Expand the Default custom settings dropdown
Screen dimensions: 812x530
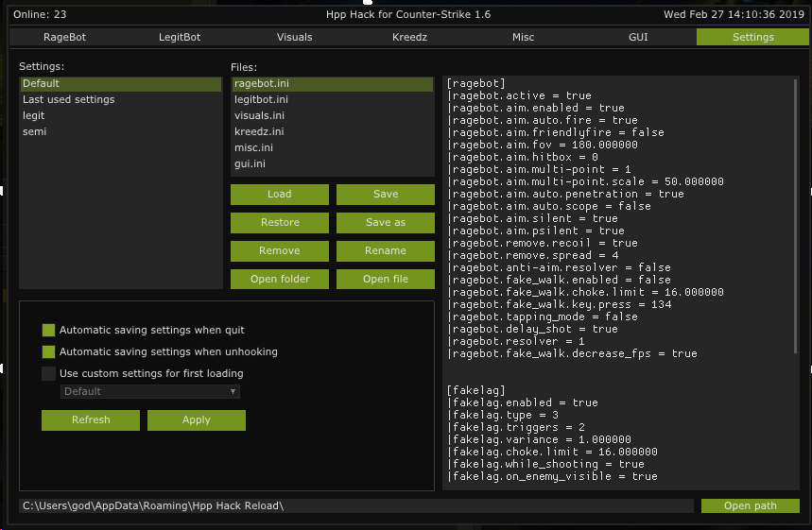[149, 391]
